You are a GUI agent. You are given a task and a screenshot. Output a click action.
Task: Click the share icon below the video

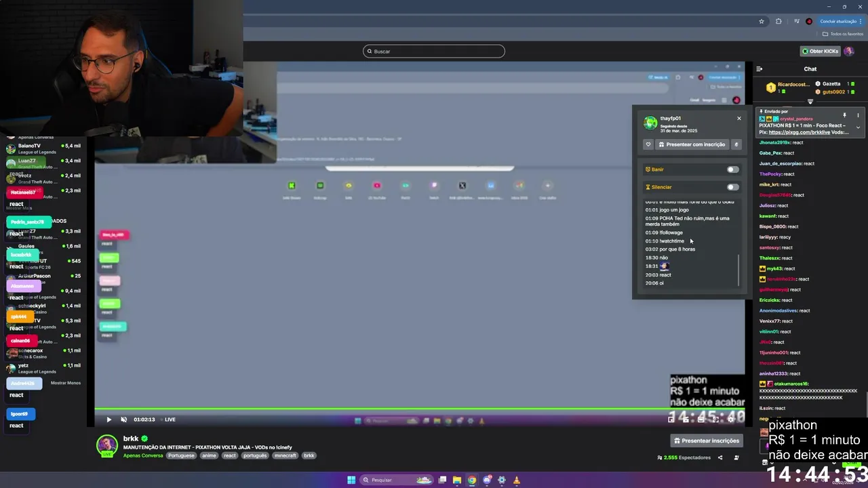[x=720, y=457]
